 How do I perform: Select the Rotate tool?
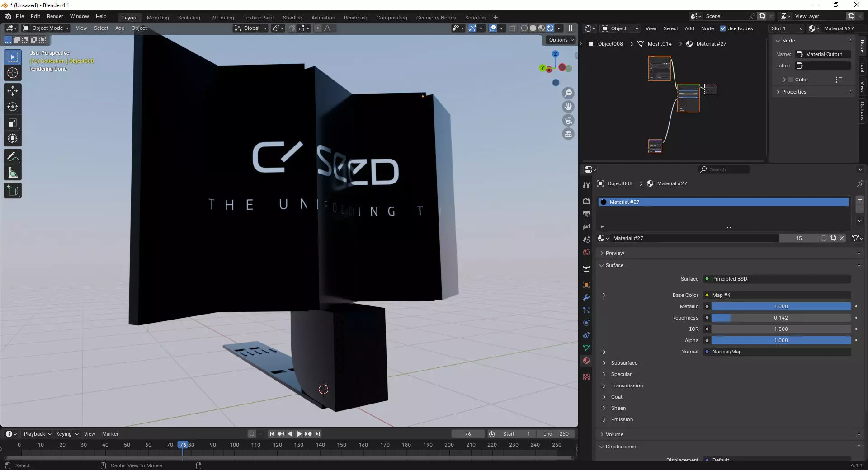pyautogui.click(x=13, y=107)
